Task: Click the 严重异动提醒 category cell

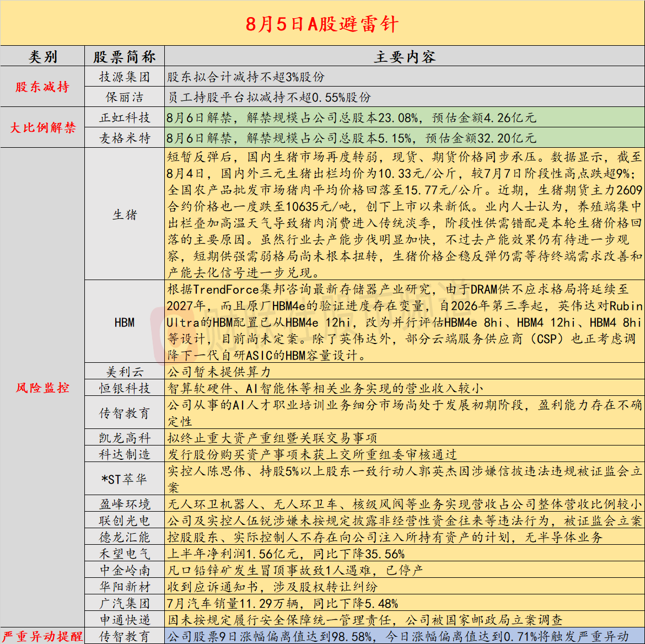Action: click(42, 636)
